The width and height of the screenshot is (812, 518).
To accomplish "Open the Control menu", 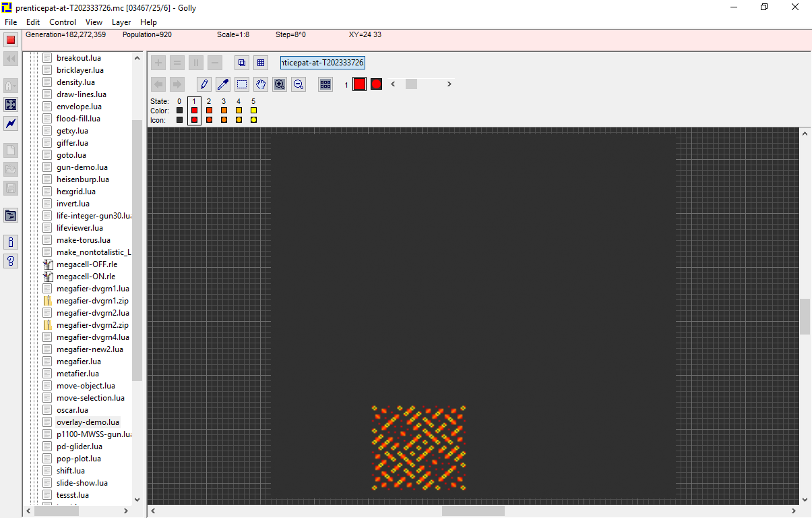I will tap(63, 22).
